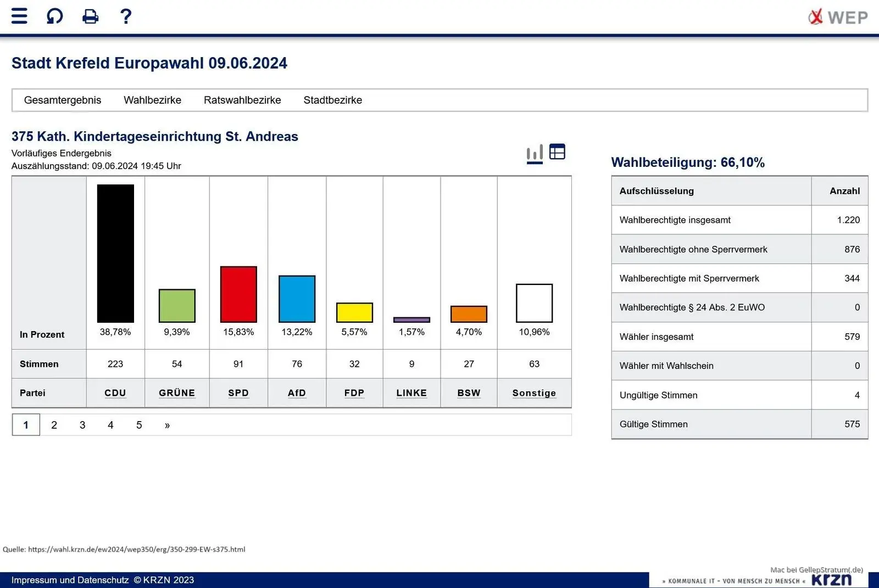This screenshot has height=588, width=879.
Task: Click Impressum und Datenschutz link
Action: coord(70,580)
